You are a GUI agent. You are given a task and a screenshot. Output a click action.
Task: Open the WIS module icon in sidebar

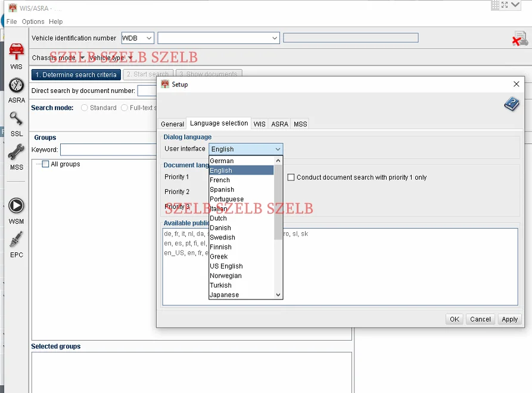(16, 52)
